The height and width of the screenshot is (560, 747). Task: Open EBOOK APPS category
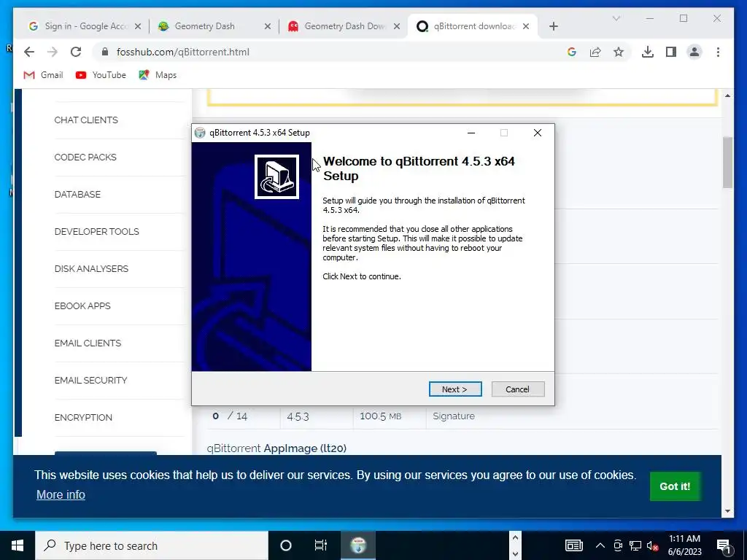click(x=82, y=306)
